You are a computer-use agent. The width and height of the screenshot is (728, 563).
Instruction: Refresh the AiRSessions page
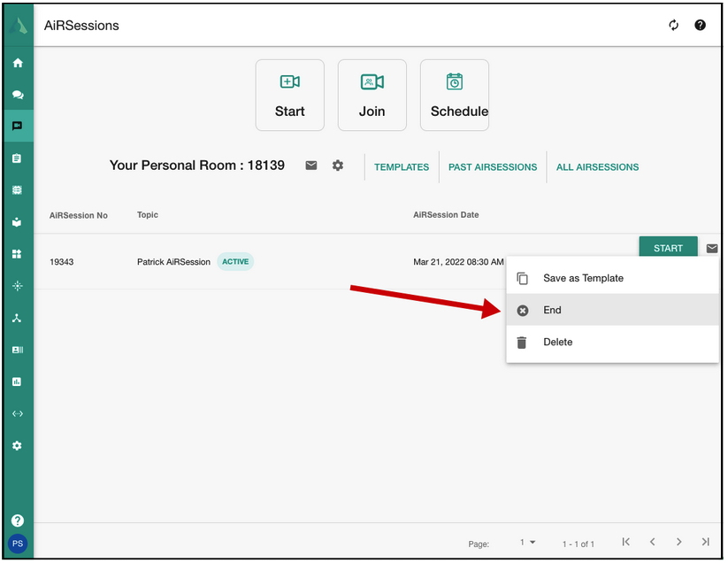[x=674, y=25]
